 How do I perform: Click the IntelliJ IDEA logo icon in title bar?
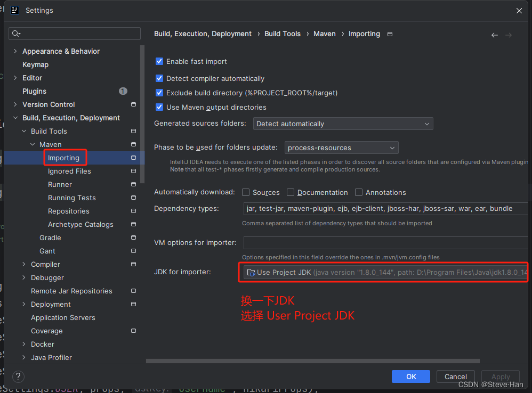click(14, 10)
